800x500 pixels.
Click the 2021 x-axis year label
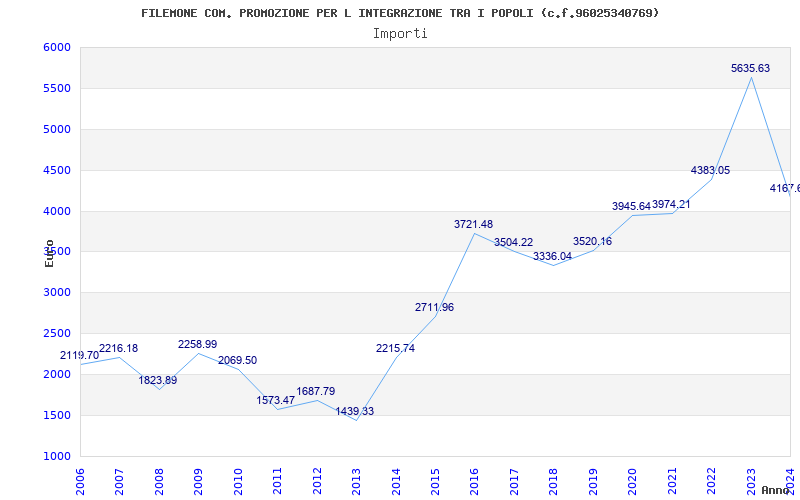click(672, 481)
